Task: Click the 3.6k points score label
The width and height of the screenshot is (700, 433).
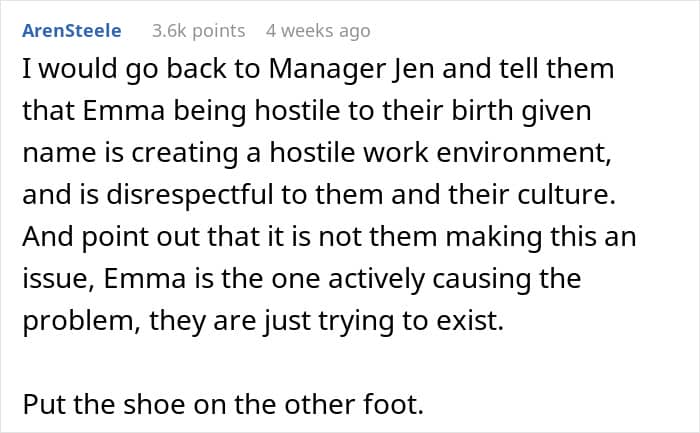Action: (199, 31)
